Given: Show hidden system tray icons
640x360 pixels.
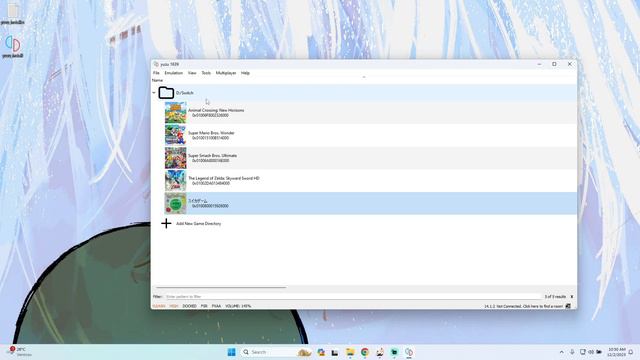Looking at the screenshot, I should [562, 352].
